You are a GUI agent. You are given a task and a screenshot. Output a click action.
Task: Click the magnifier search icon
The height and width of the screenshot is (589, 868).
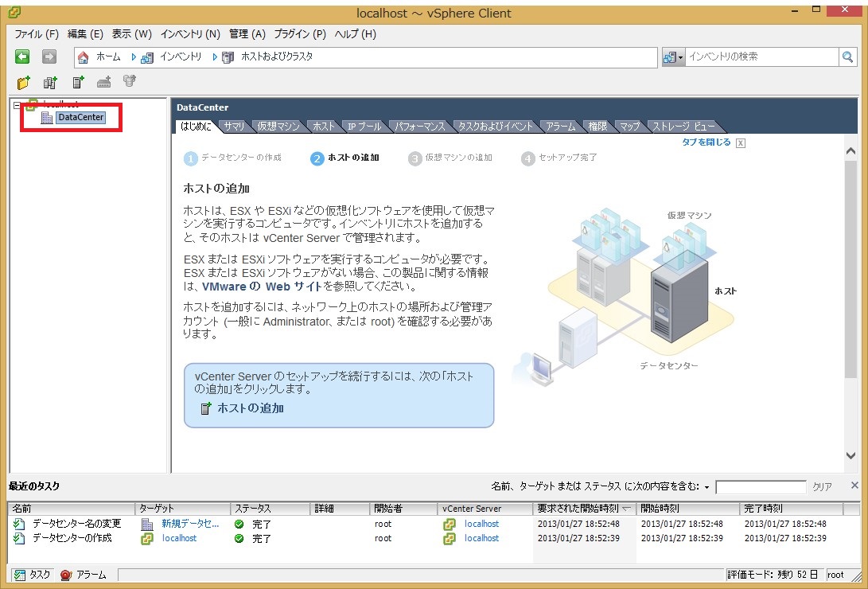coord(847,57)
